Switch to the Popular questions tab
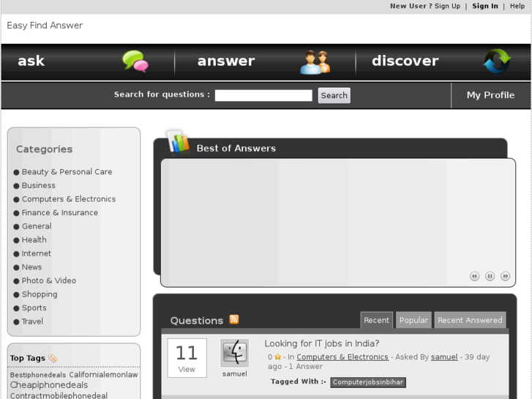The image size is (532, 399). click(413, 320)
